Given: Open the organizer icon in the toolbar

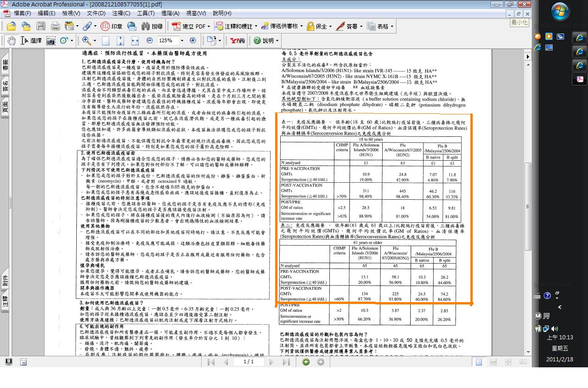Looking at the screenshot, I should tap(69, 27).
